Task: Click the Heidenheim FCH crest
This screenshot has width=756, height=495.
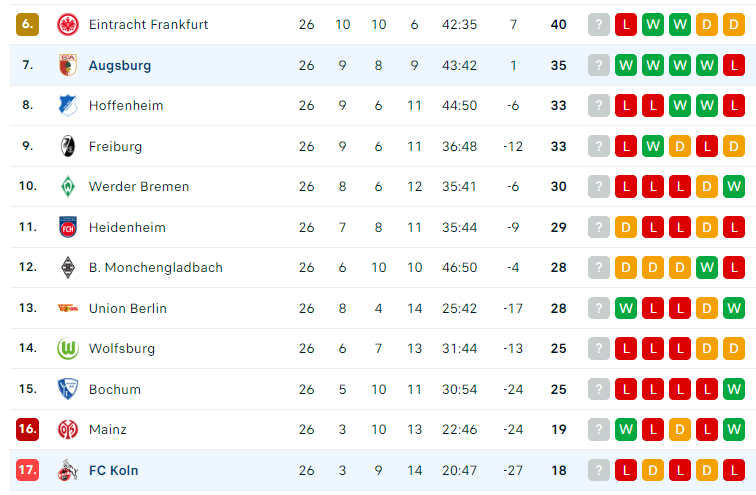Action: click(68, 227)
